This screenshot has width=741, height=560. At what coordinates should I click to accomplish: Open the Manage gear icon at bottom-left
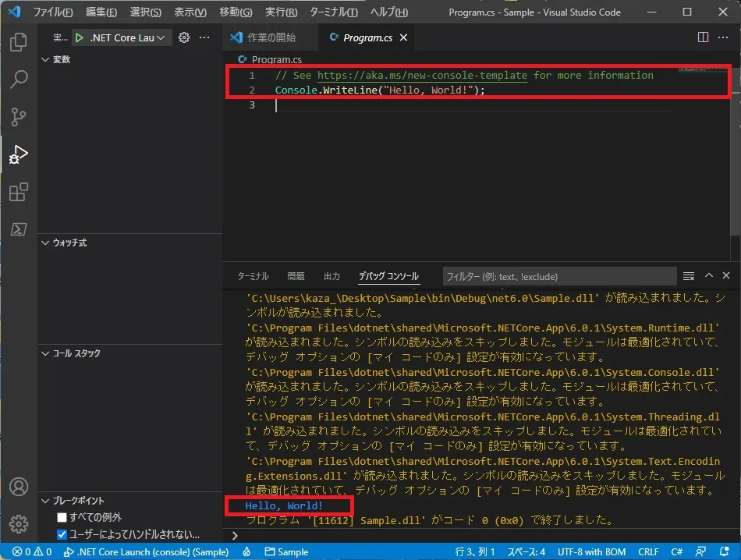[x=18, y=523]
